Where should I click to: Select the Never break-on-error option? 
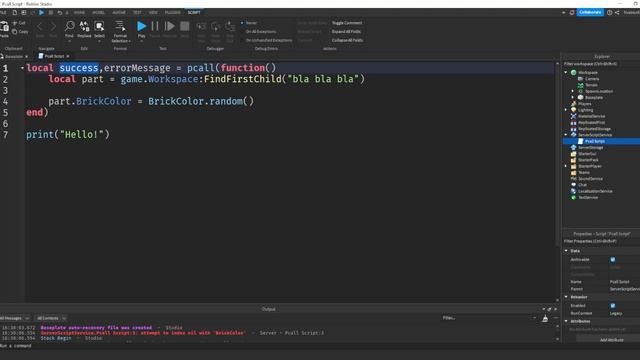[248, 23]
